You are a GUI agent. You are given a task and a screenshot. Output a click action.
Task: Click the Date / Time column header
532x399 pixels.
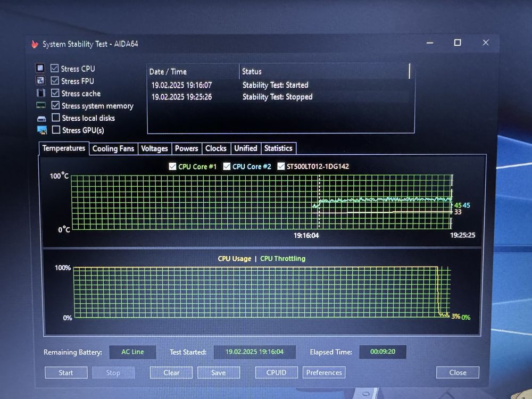[194, 72]
